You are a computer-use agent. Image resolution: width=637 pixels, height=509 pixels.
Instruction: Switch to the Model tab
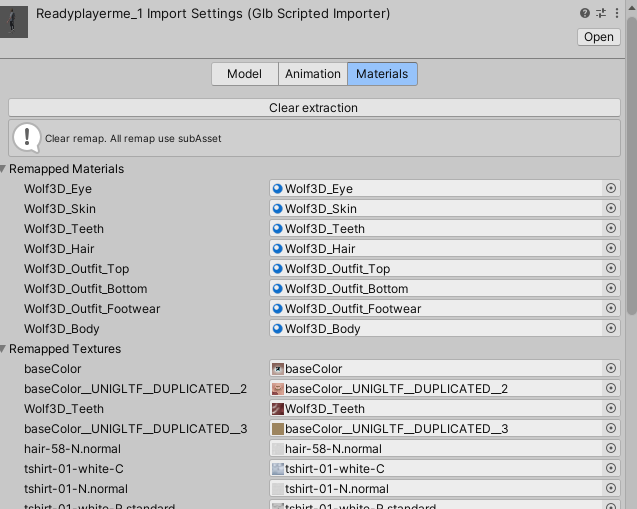point(245,74)
